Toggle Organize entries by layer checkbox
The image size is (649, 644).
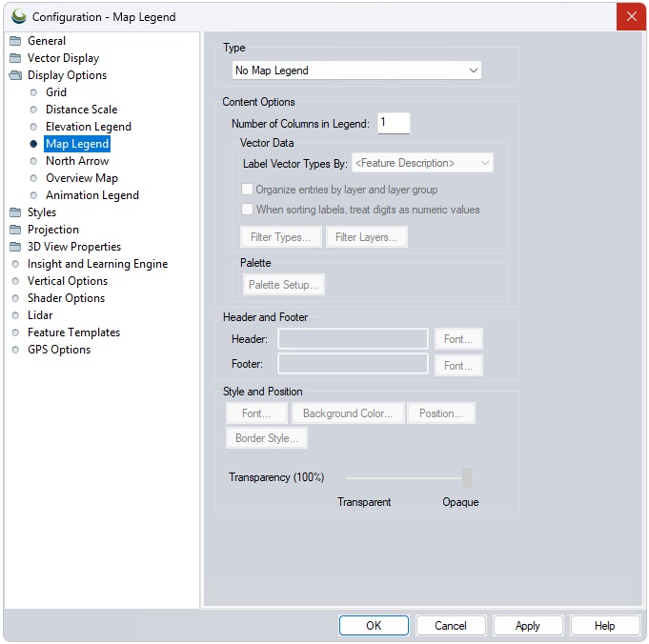point(248,190)
